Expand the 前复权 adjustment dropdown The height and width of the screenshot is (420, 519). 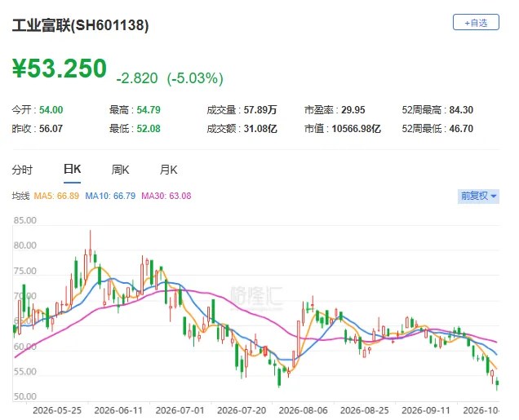tap(478, 196)
